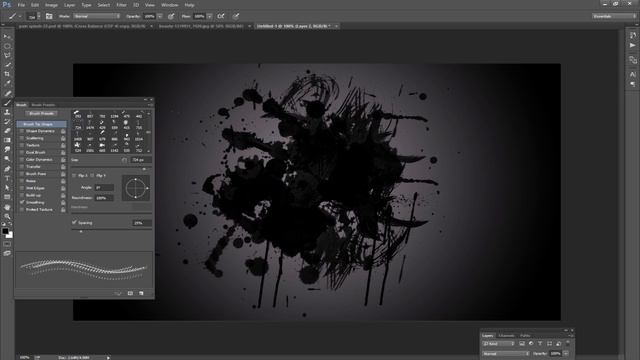640x360 pixels.
Task: Select the Pen tool
Action: click(x=7, y=169)
